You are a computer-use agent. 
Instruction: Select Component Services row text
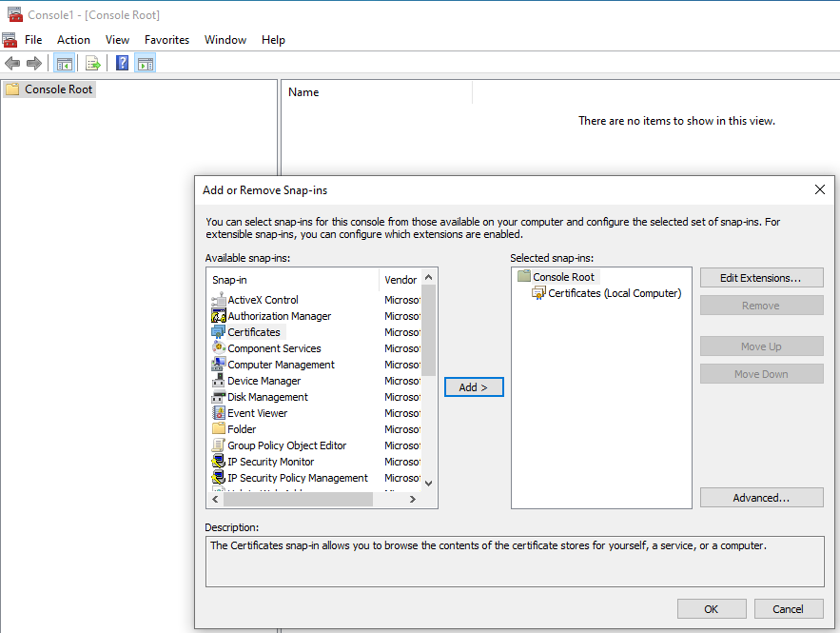click(x=274, y=348)
